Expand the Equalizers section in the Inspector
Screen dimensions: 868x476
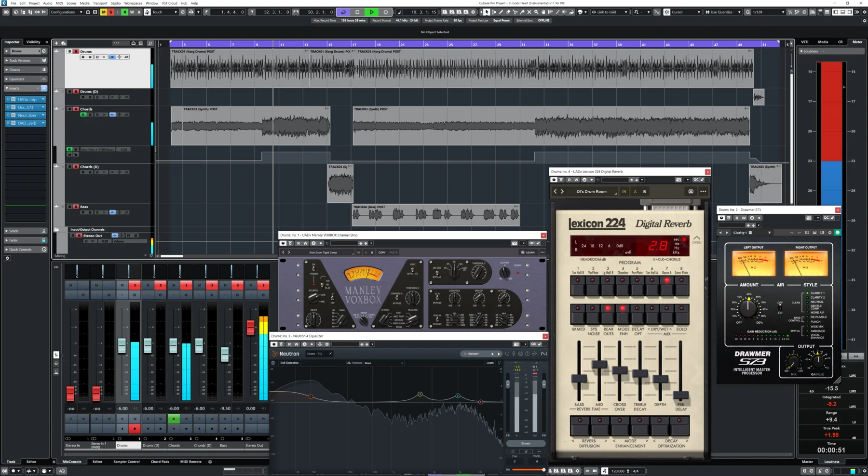17,79
